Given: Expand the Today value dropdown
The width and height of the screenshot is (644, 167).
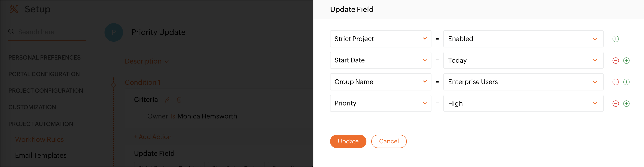Looking at the screenshot, I should click(523, 60).
